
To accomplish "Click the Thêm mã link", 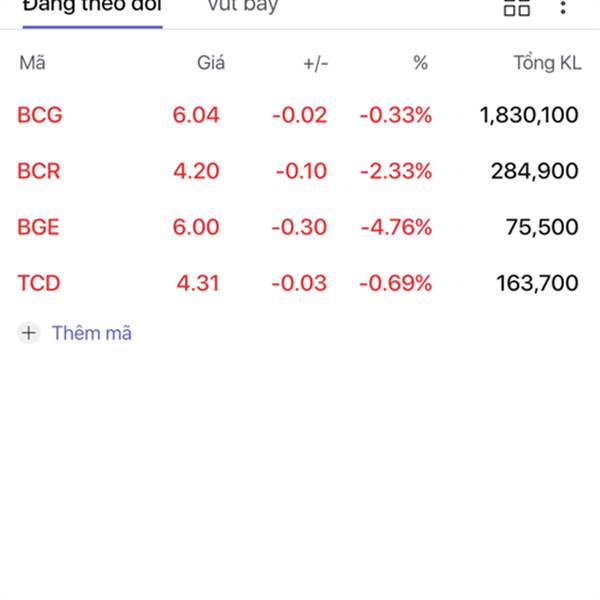I will coord(91,333).
